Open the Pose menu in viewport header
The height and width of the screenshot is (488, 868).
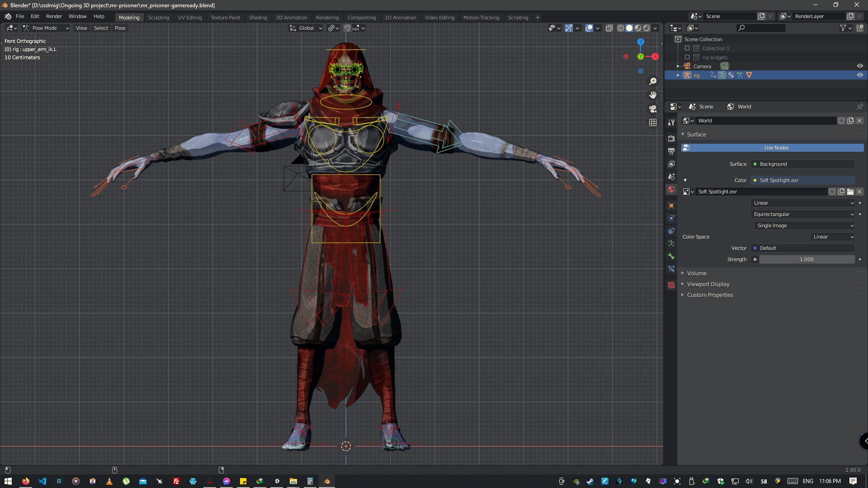point(120,28)
